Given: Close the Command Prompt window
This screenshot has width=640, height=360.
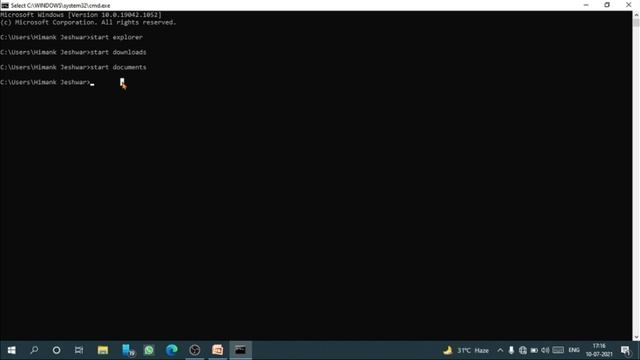Looking at the screenshot, I should tap(629, 5).
